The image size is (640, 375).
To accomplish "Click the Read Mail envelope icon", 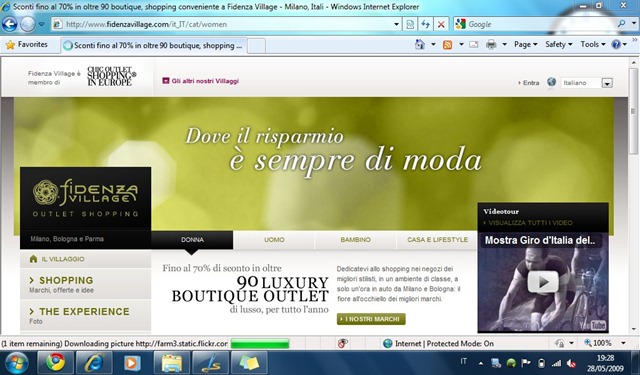I will click(473, 44).
